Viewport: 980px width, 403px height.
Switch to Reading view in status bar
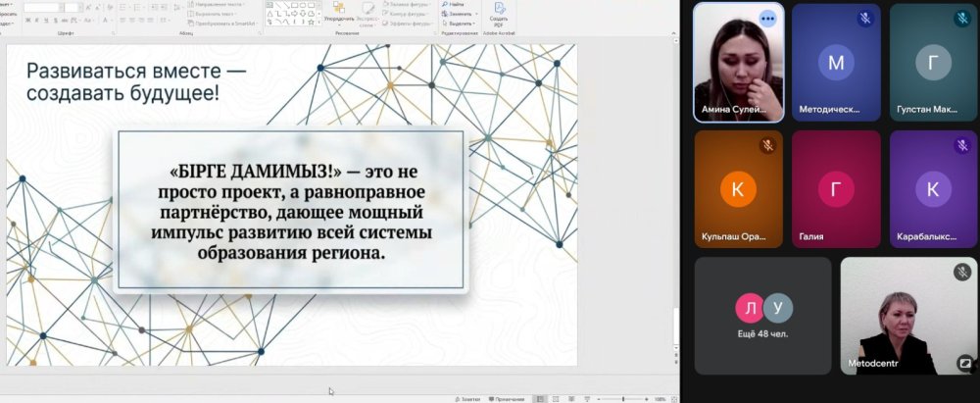pos(571,399)
